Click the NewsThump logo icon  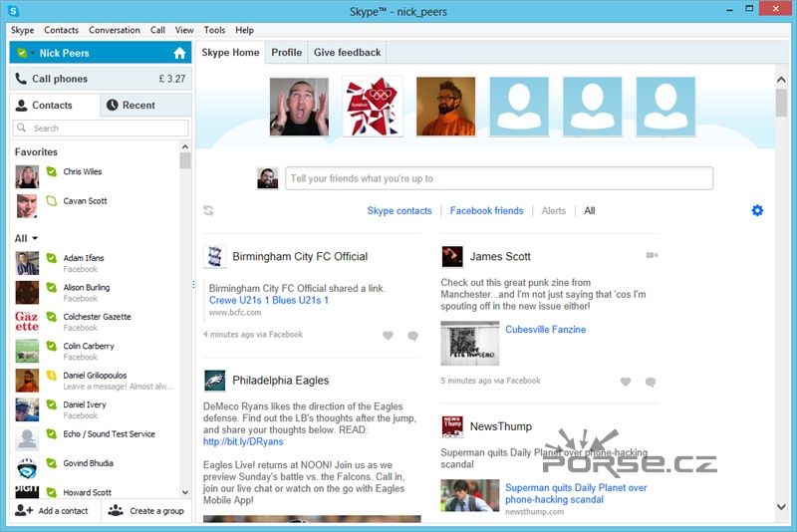tap(452, 426)
